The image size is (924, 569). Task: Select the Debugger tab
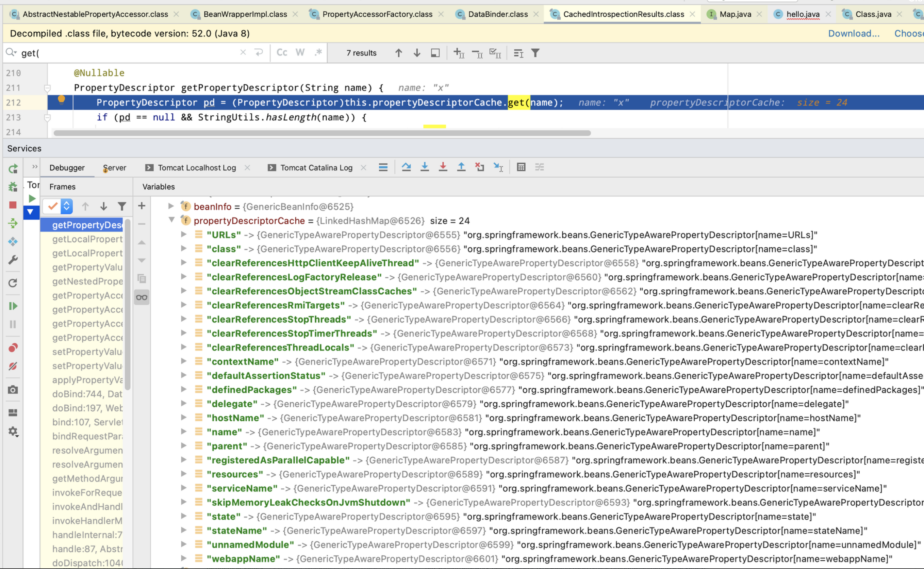[x=67, y=168]
